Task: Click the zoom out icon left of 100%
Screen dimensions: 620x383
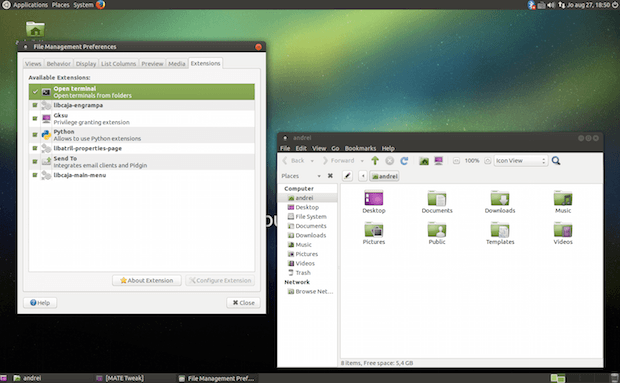Action: 456,161
